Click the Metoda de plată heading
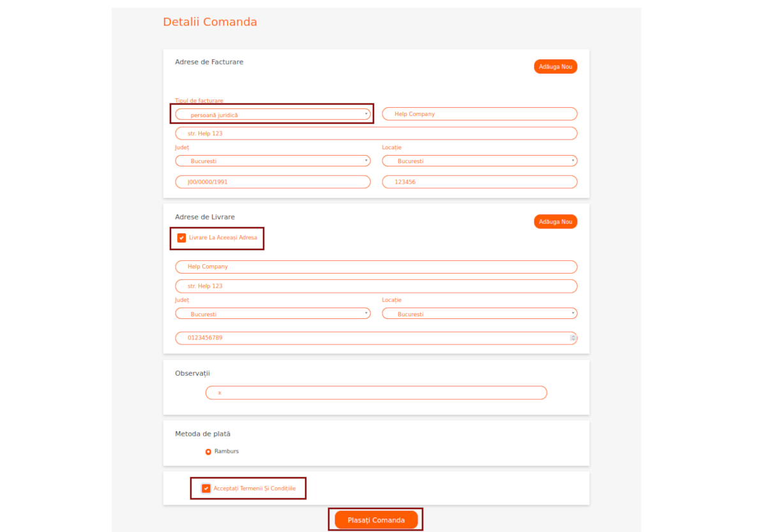 click(x=203, y=434)
